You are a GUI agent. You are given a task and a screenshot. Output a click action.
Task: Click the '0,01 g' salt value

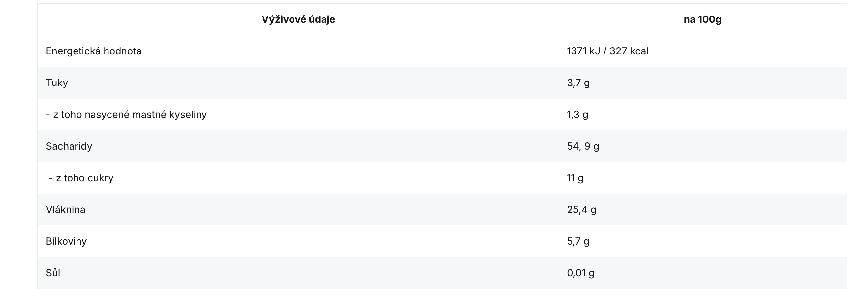[580, 273]
